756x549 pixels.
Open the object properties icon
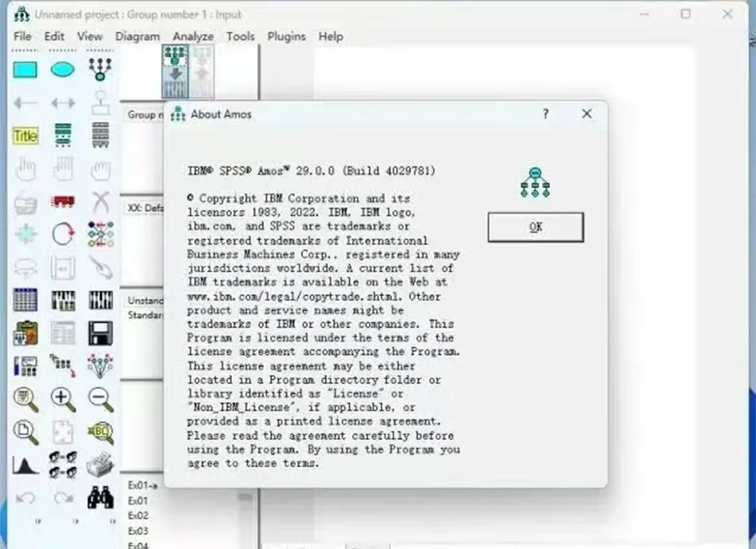coord(25,366)
